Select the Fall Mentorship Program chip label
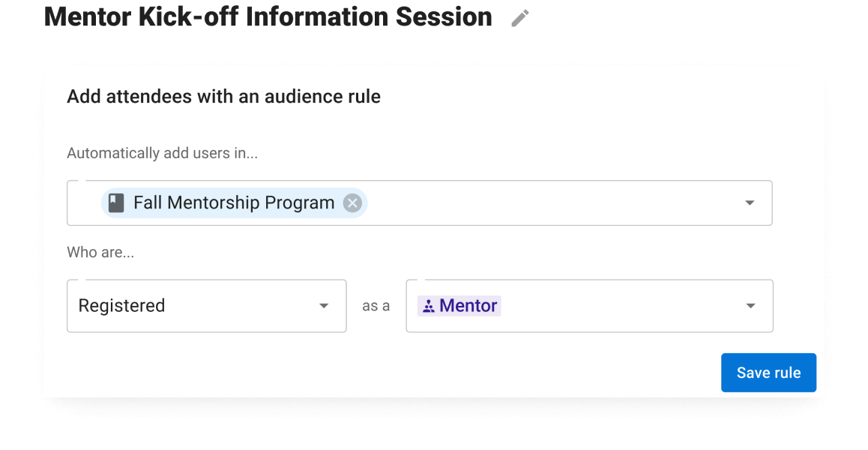Viewport: 868px width, 450px height. [x=234, y=202]
